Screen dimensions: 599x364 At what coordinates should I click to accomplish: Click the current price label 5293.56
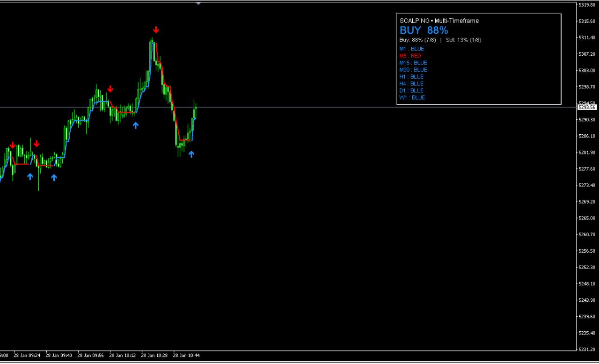point(587,107)
